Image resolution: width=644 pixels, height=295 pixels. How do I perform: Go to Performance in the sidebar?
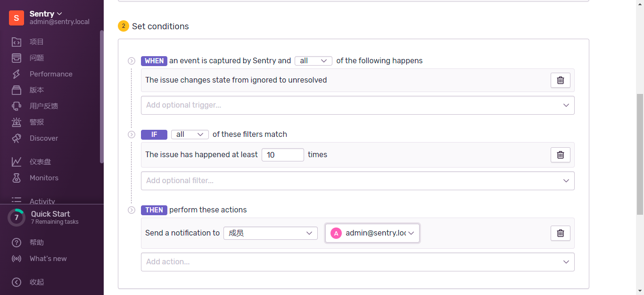[x=51, y=74]
